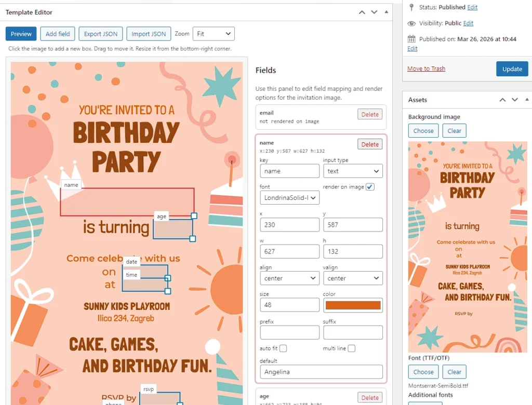Open the input type dropdown for name
This screenshot has height=405, width=532.
coord(353,171)
